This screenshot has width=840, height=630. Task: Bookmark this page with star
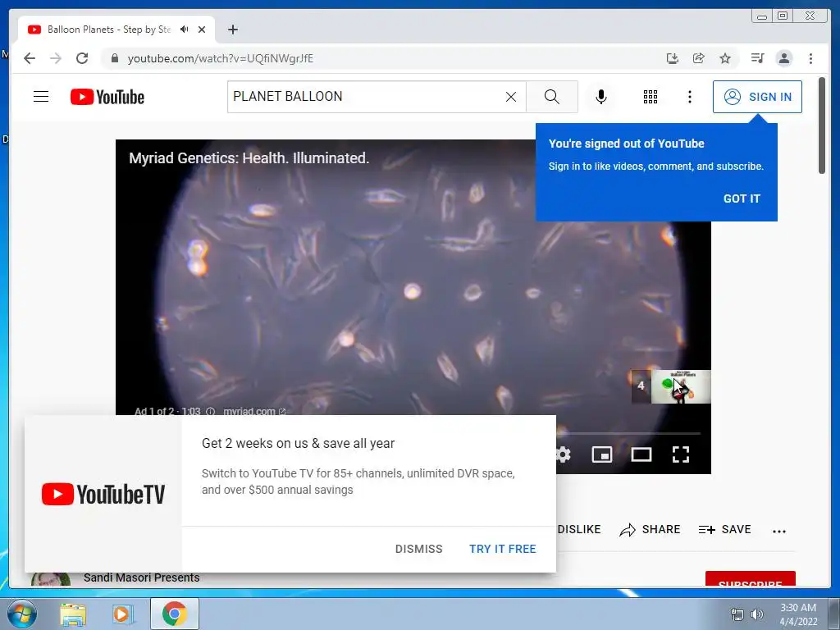[x=725, y=58]
